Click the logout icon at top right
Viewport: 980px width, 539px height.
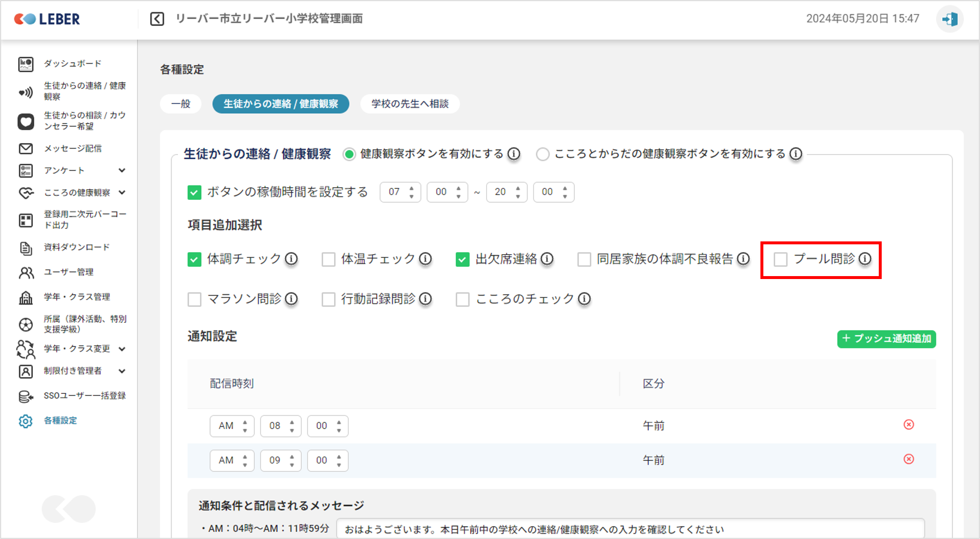(x=950, y=19)
